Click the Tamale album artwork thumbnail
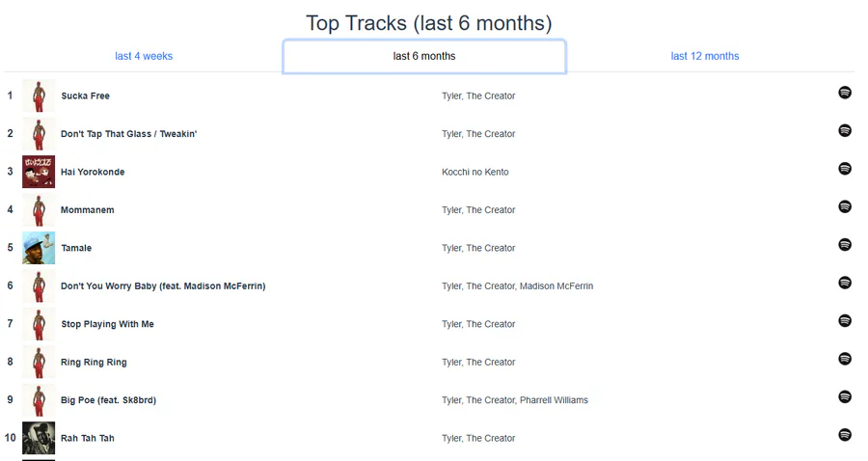Viewport: 868px width, 461px height. [x=39, y=248]
